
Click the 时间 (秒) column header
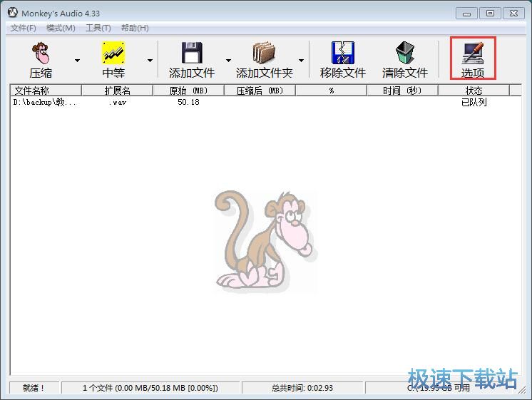tap(402, 91)
